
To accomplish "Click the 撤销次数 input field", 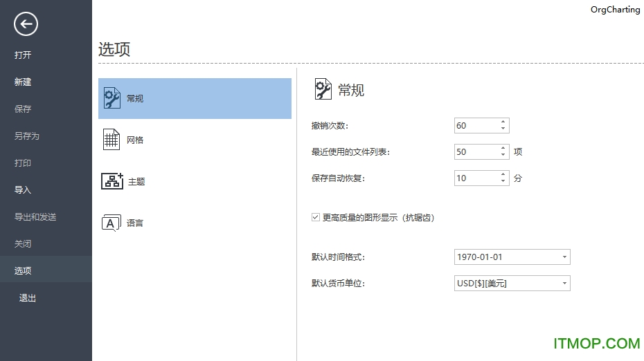I will (x=475, y=126).
